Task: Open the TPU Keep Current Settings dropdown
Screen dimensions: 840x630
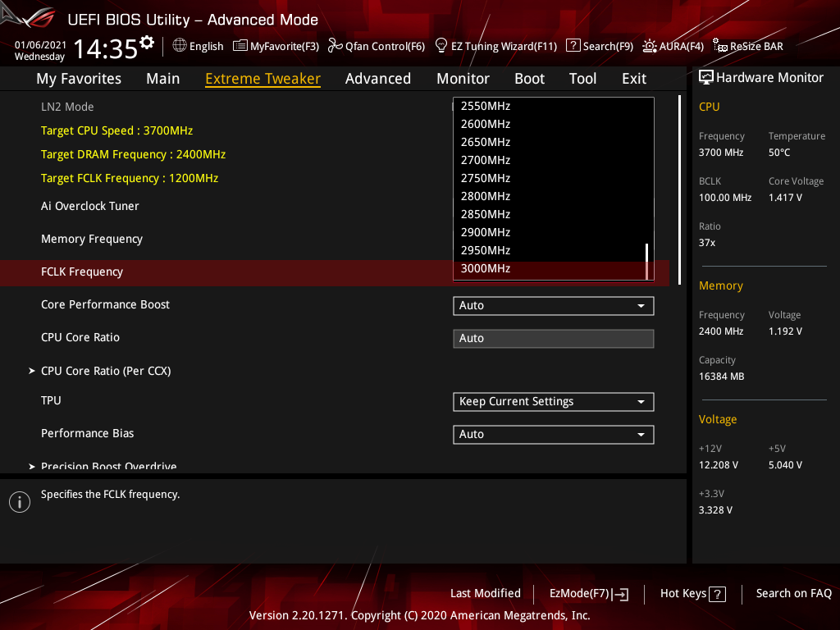Action: [x=554, y=402]
